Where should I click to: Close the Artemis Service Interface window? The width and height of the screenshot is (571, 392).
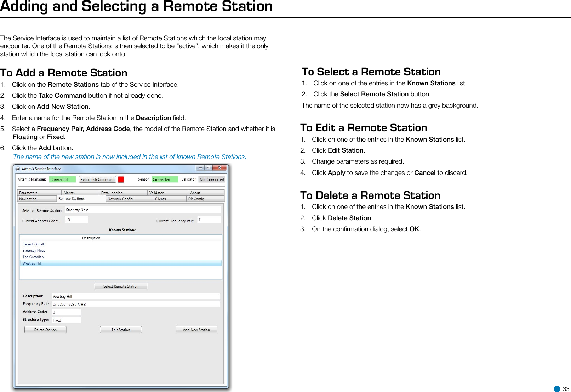(x=220, y=168)
